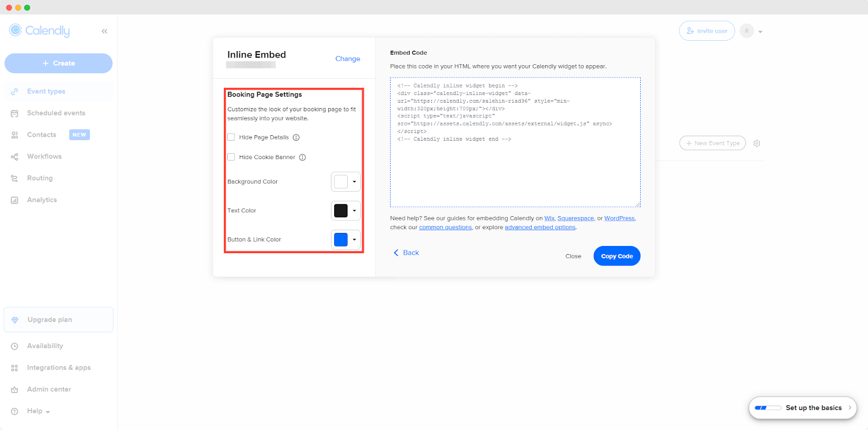Click the black Text Color swatch
Screen dimensions: 868x430
click(341, 211)
